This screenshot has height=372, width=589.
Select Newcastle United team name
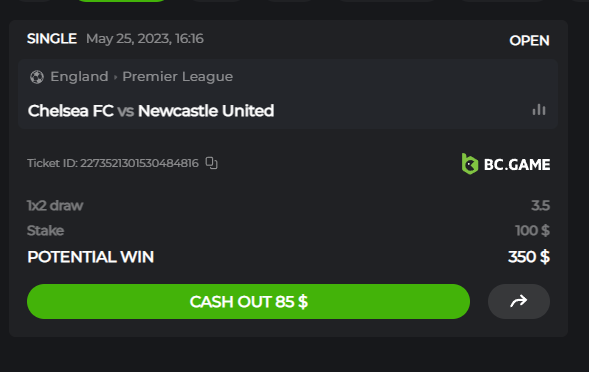point(206,111)
